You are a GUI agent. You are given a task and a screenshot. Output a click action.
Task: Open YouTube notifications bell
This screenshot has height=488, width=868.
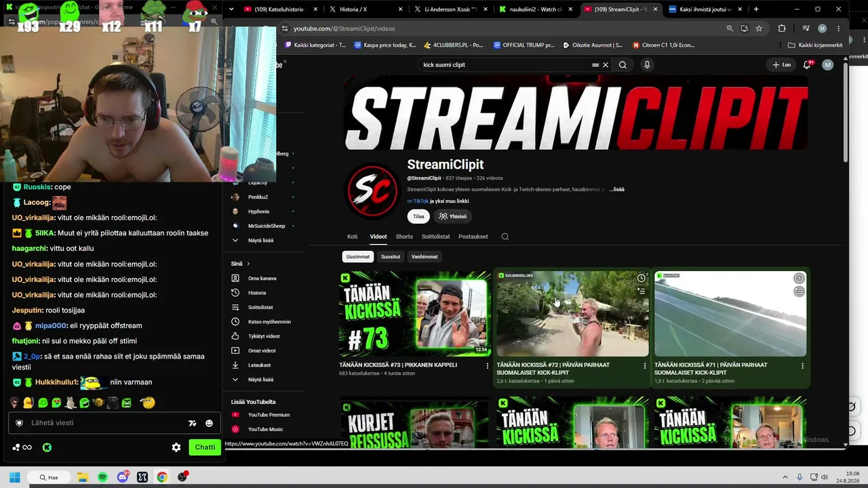click(x=807, y=65)
